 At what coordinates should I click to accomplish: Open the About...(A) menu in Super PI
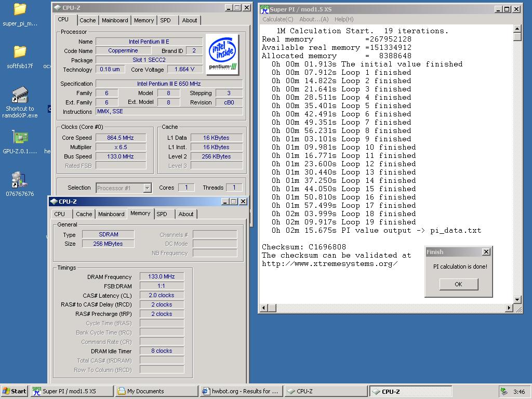[314, 19]
